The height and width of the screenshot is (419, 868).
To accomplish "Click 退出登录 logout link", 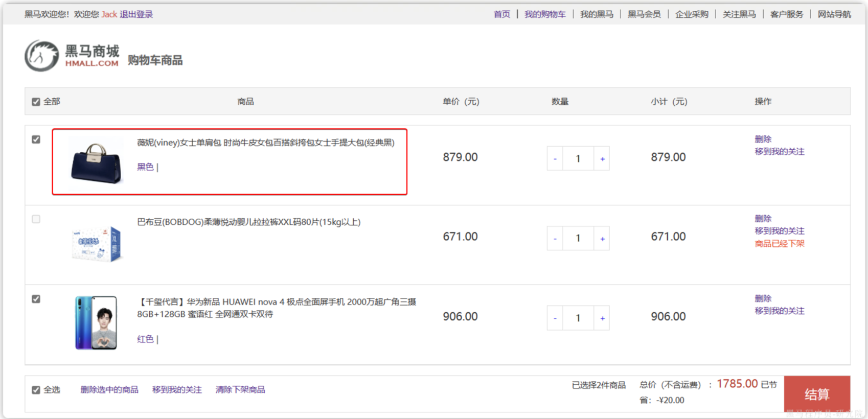I will coord(136,14).
